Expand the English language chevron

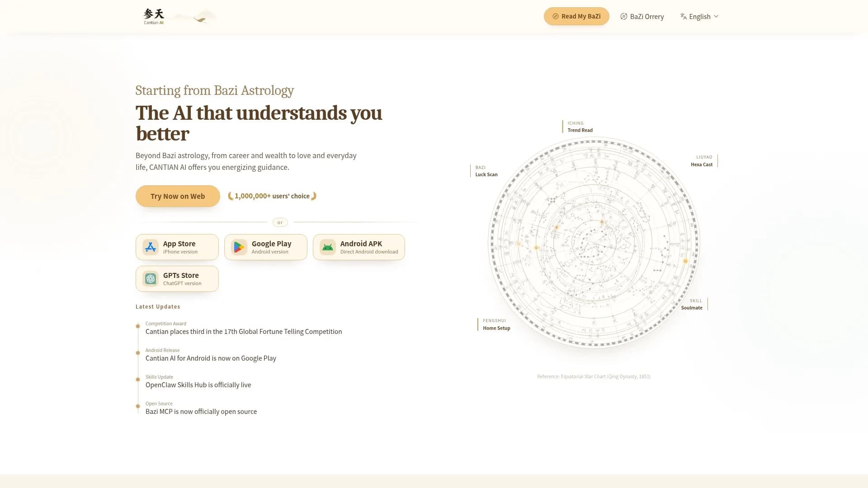click(x=716, y=16)
